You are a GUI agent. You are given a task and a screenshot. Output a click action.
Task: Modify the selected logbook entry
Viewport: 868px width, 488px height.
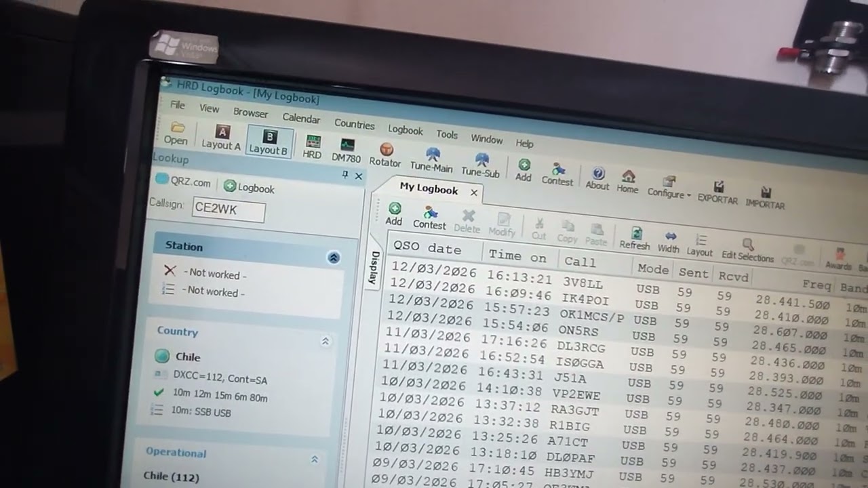502,226
